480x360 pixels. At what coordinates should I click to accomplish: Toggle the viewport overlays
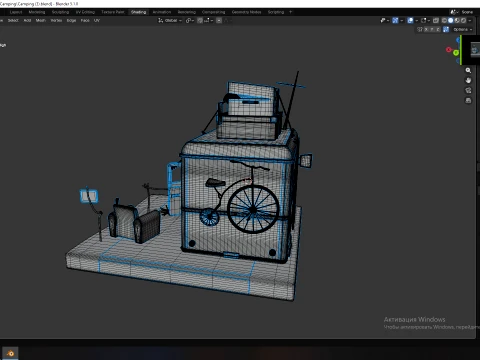[x=410, y=20]
